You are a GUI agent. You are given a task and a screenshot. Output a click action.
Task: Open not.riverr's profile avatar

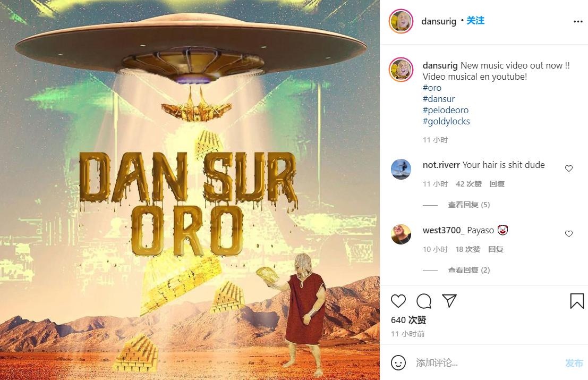point(401,169)
